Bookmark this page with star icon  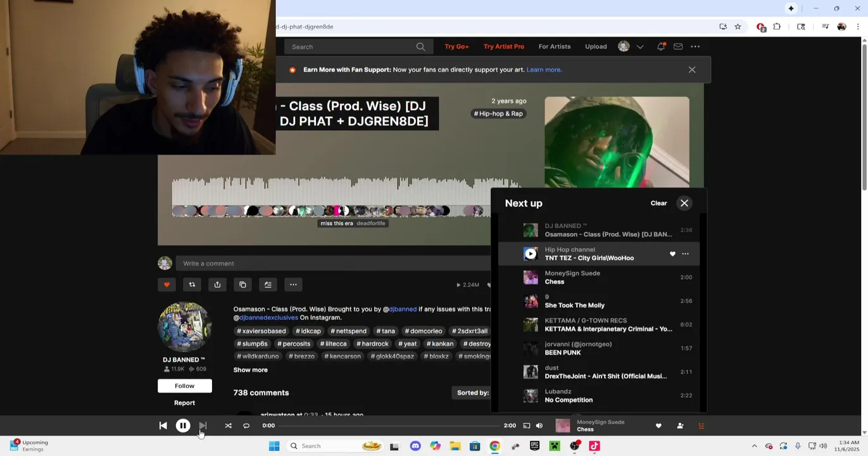738,27
